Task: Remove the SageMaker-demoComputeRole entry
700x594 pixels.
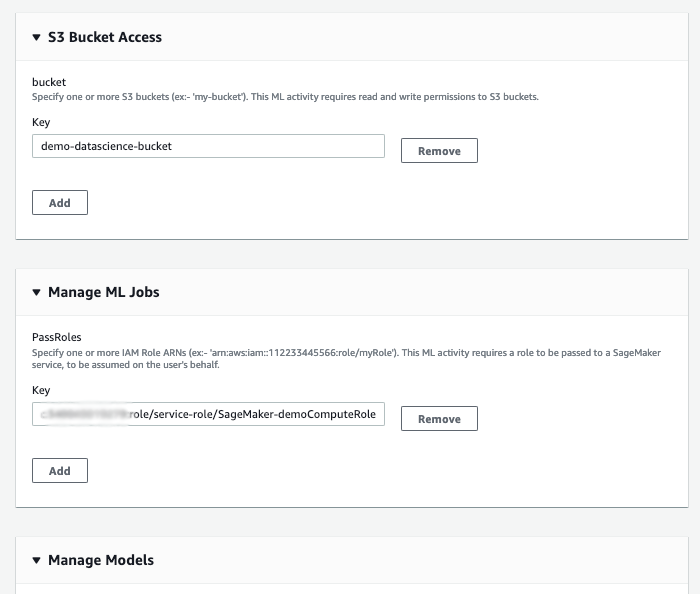Action: point(439,419)
